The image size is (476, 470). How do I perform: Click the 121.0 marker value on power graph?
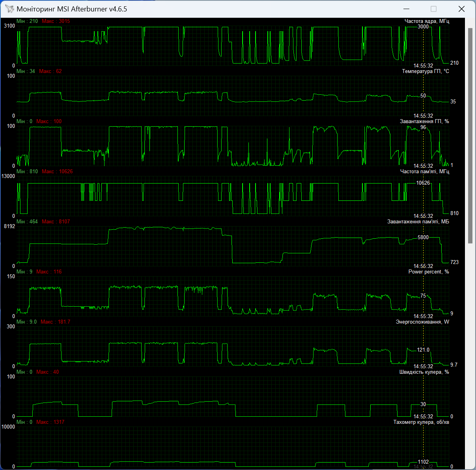[x=423, y=350]
